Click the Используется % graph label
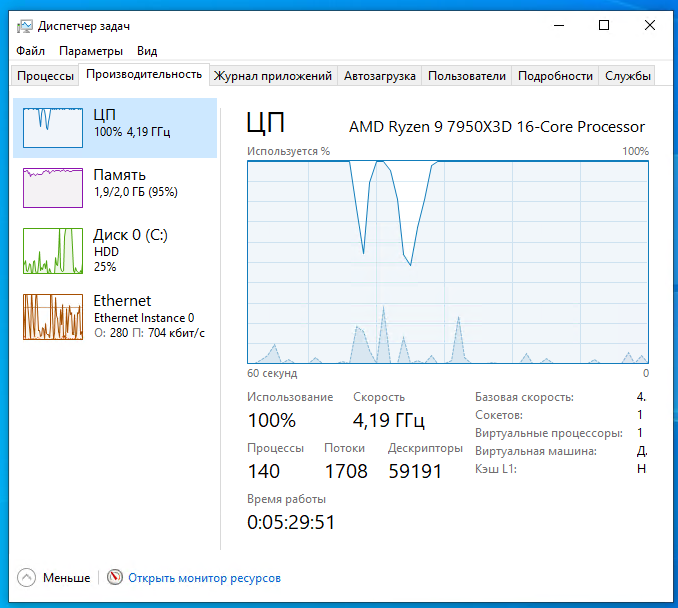The image size is (678, 608). click(x=288, y=151)
